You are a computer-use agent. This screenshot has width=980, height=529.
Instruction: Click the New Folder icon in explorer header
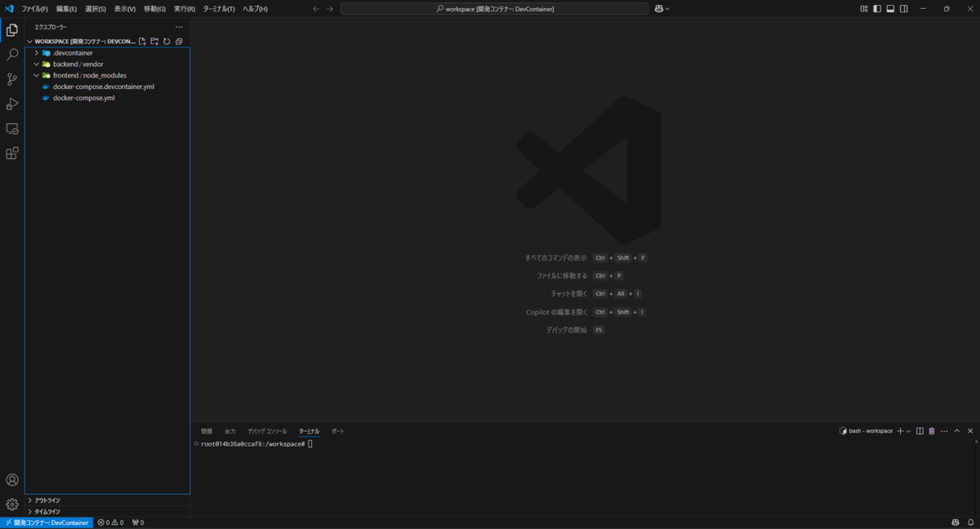pyautogui.click(x=154, y=41)
